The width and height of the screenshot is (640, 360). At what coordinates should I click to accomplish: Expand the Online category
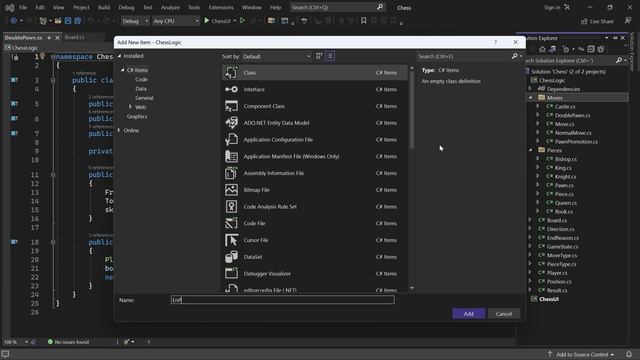click(119, 130)
